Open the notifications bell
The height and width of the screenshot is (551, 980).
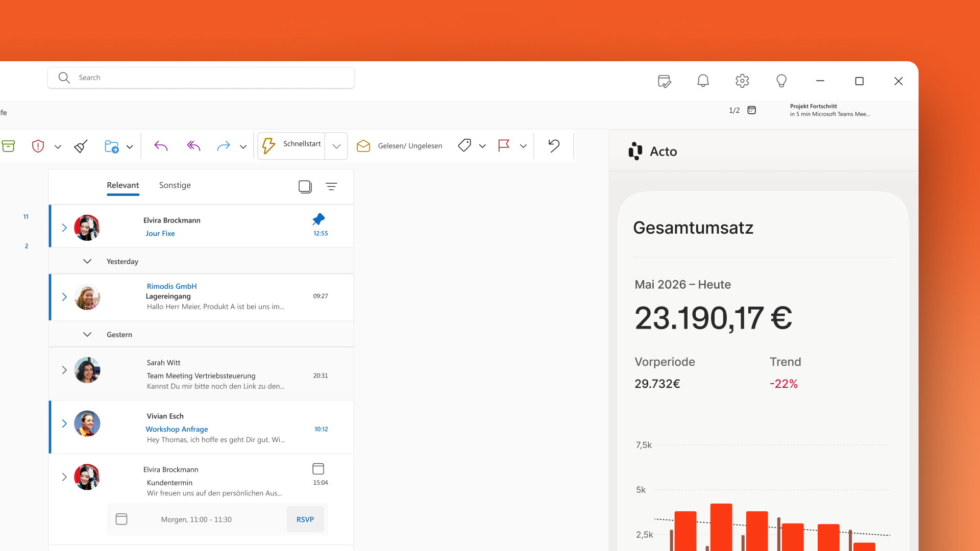click(x=703, y=81)
